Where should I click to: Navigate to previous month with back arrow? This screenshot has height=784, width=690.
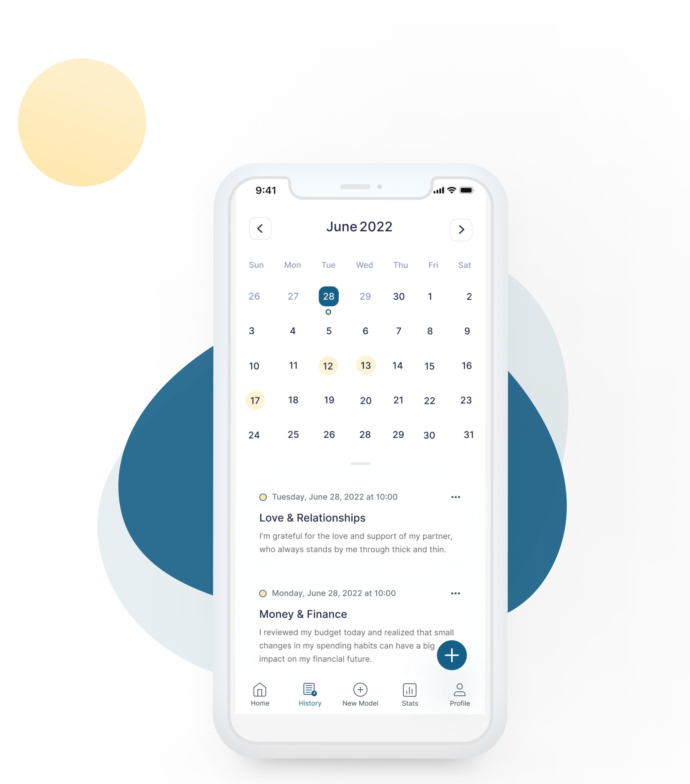pos(259,229)
